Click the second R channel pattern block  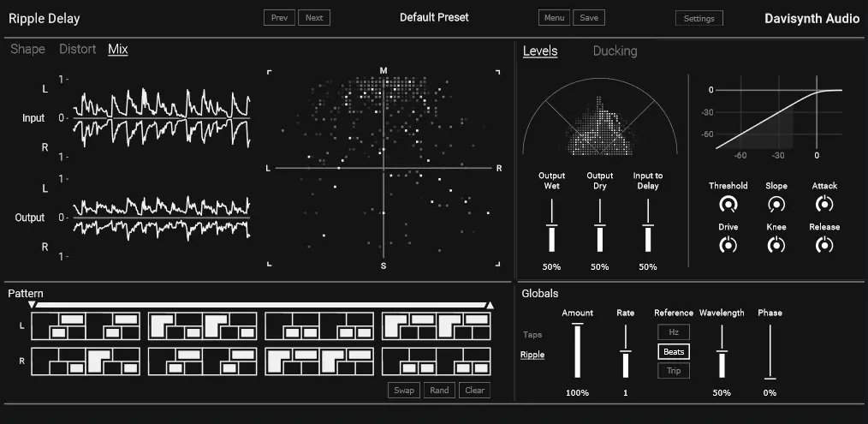[203, 361]
